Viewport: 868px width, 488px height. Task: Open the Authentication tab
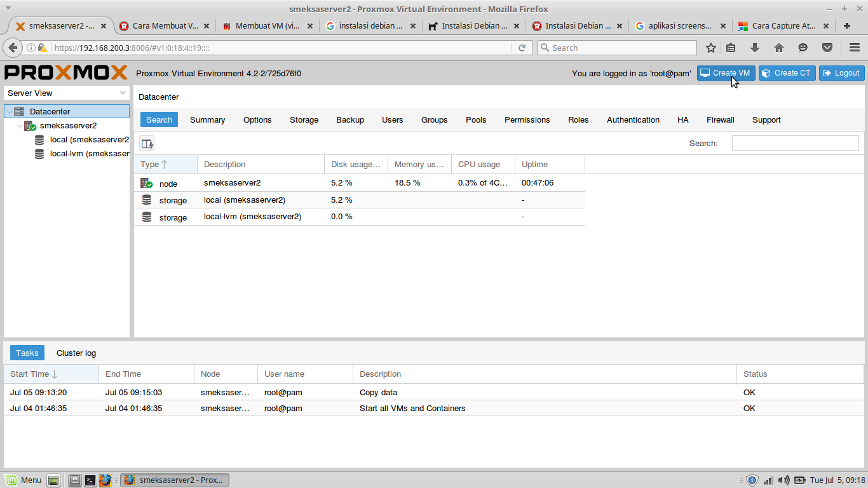pyautogui.click(x=633, y=119)
